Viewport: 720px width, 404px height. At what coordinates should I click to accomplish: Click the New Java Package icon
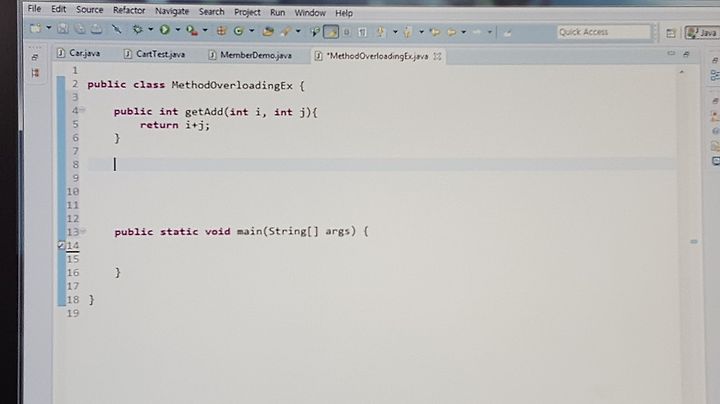click(221, 31)
